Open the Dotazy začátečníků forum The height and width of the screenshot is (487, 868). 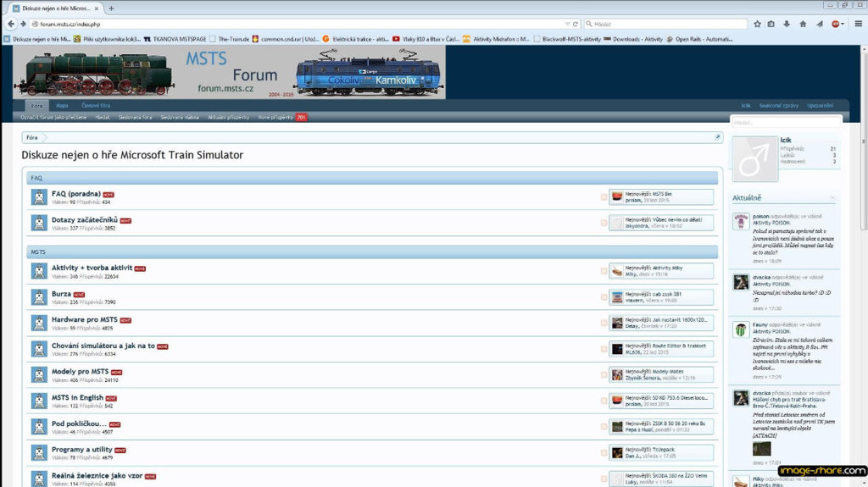pos(84,219)
